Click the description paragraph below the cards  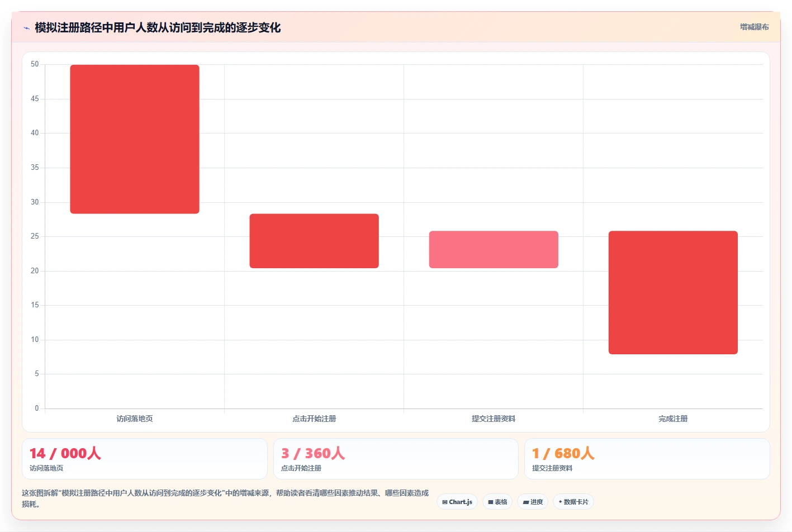[225, 498]
